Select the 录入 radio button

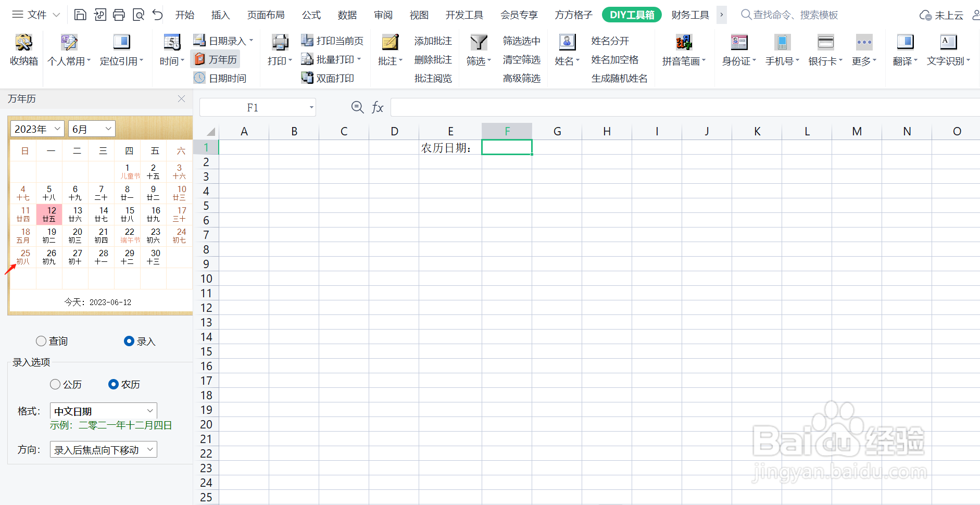point(129,341)
